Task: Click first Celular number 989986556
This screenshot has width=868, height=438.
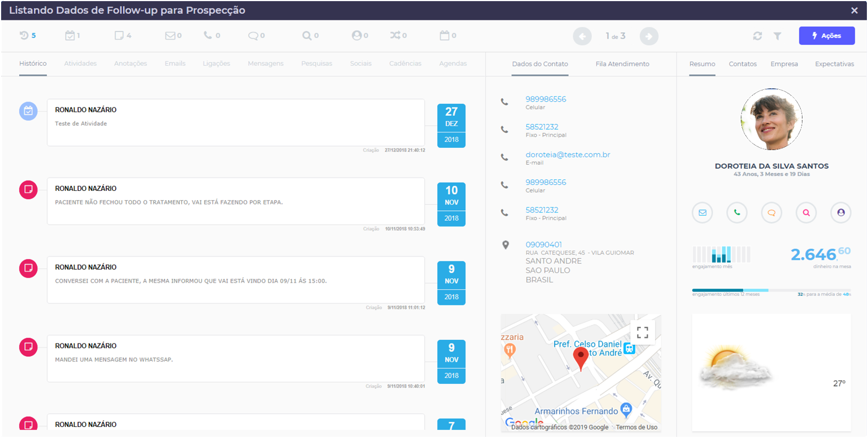Action: (x=545, y=99)
